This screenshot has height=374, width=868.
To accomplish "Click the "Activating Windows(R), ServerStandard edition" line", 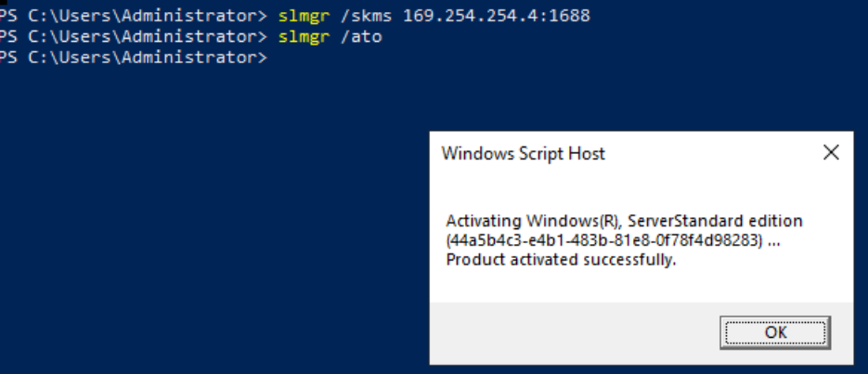I will (x=624, y=221).
